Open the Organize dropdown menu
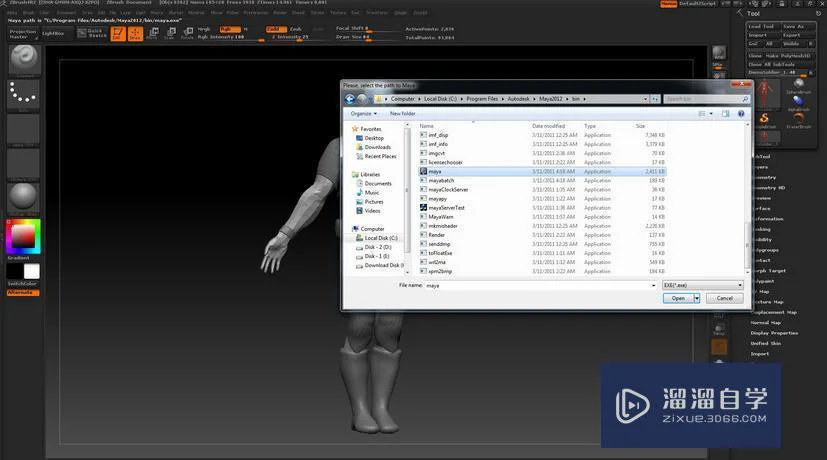This screenshot has width=827, height=460. (364, 113)
